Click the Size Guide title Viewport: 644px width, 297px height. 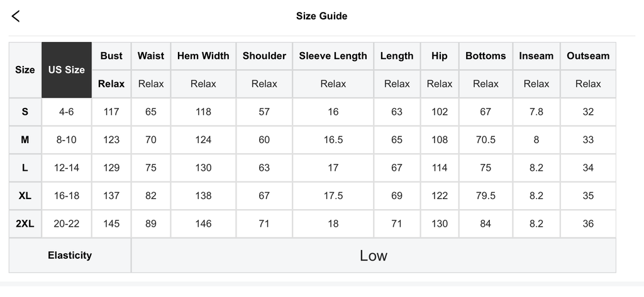[x=321, y=16]
